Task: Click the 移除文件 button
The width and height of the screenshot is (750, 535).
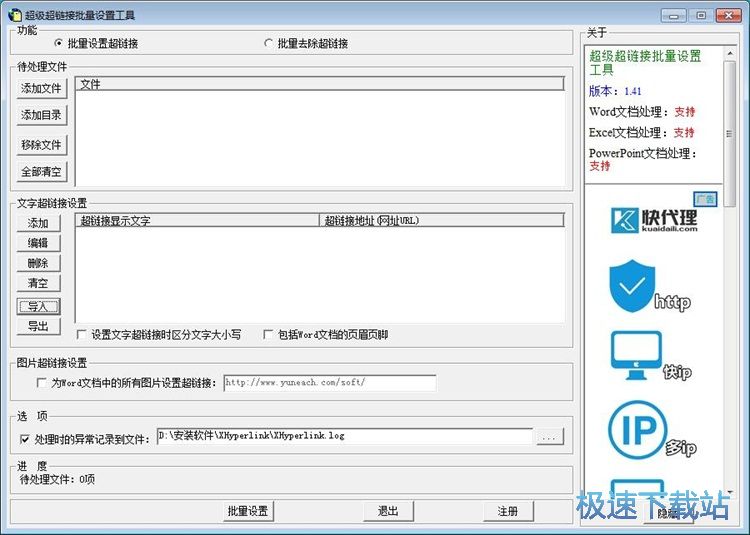Action: click(x=42, y=144)
